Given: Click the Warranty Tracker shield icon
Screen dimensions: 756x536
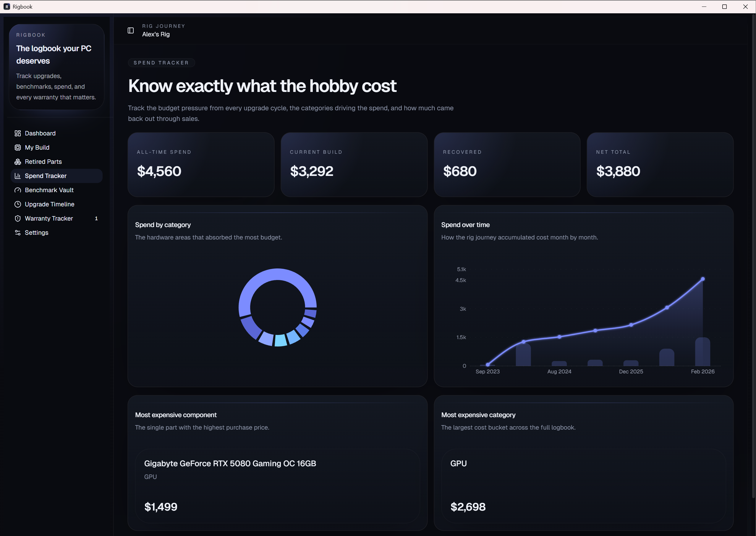Looking at the screenshot, I should [x=18, y=218].
